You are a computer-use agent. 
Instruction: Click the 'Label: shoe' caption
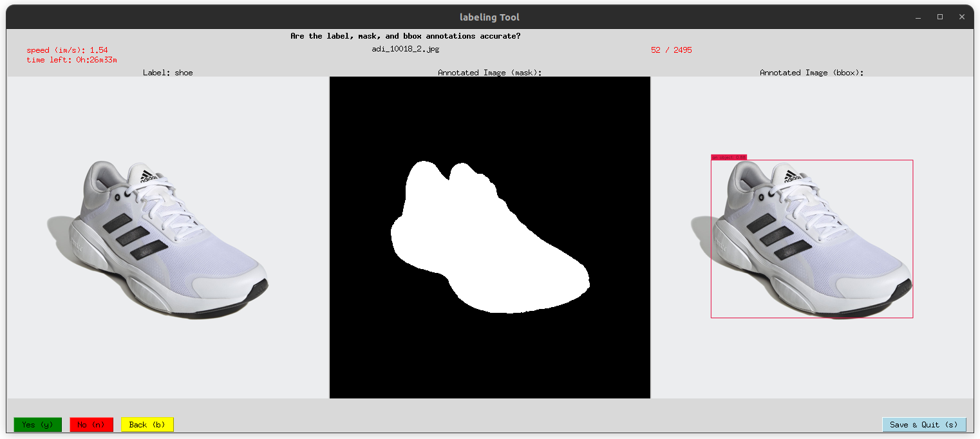click(x=167, y=73)
